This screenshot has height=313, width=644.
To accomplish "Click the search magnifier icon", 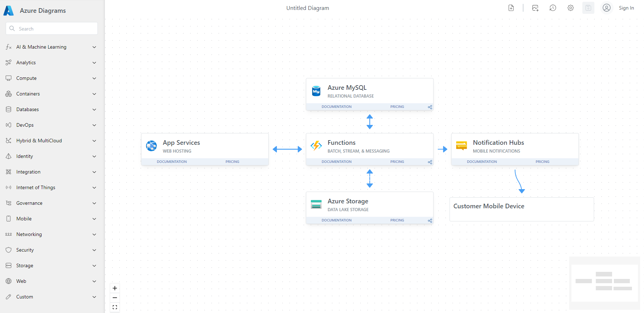I will [12, 28].
